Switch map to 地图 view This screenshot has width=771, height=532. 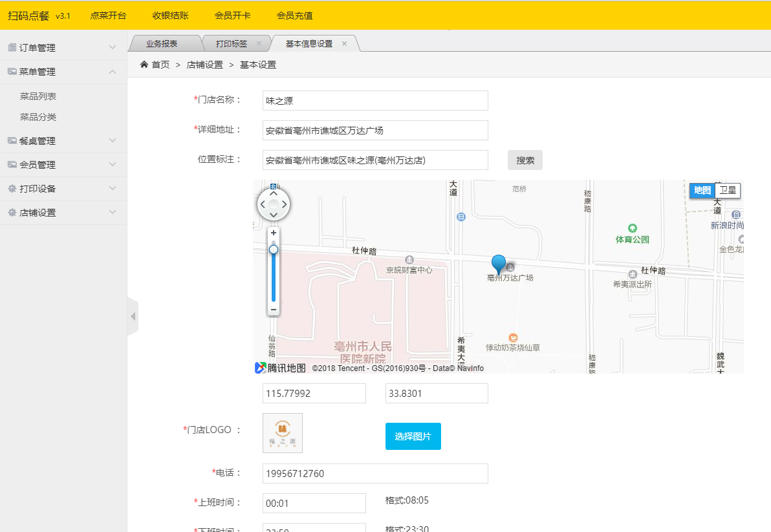[x=702, y=191]
